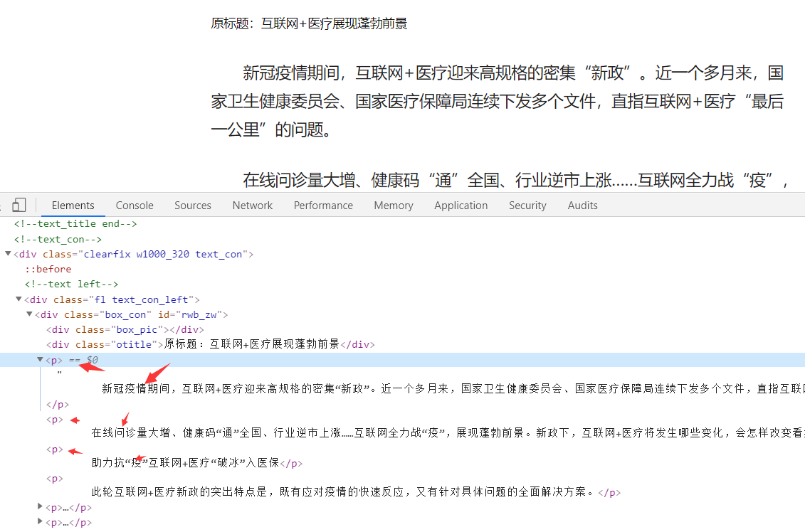
Task: Collapse the box_con rwb_zw div
Action: pos(29,314)
